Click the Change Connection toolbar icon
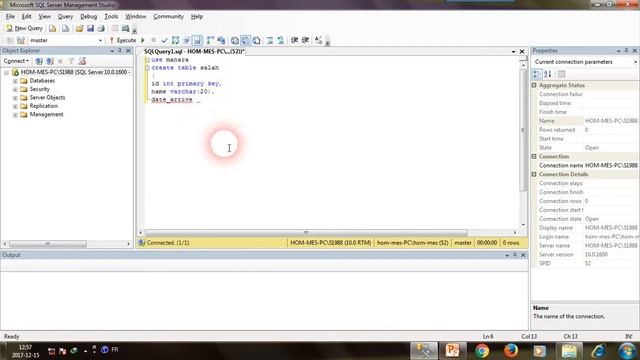640x360 pixels. (21, 40)
